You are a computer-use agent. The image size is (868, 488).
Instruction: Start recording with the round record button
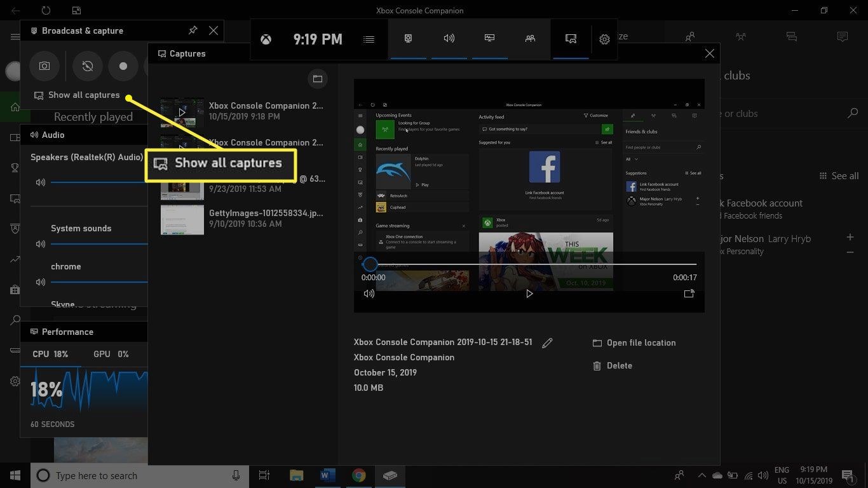pos(123,66)
